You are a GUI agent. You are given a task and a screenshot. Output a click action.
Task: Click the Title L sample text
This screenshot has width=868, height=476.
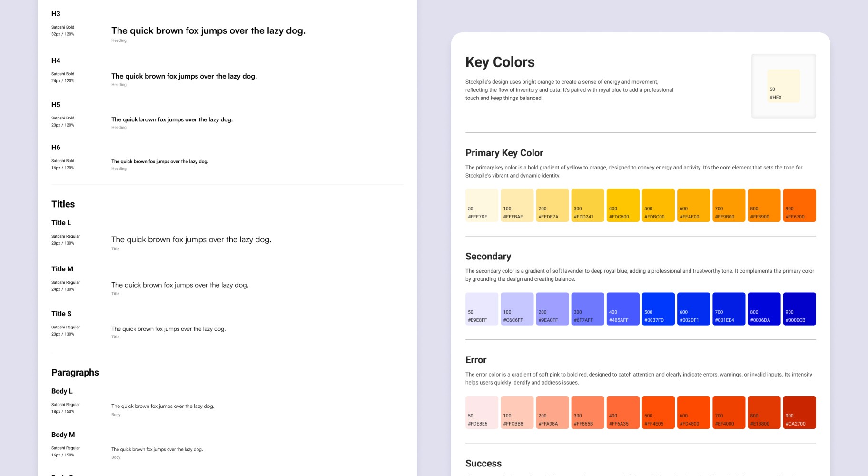[191, 240]
